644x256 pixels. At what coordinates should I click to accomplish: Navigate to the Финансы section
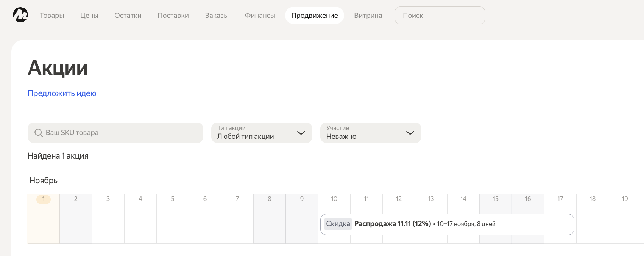260,16
